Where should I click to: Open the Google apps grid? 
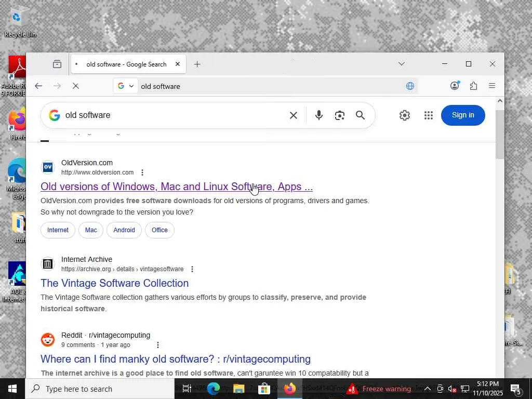[x=429, y=115]
